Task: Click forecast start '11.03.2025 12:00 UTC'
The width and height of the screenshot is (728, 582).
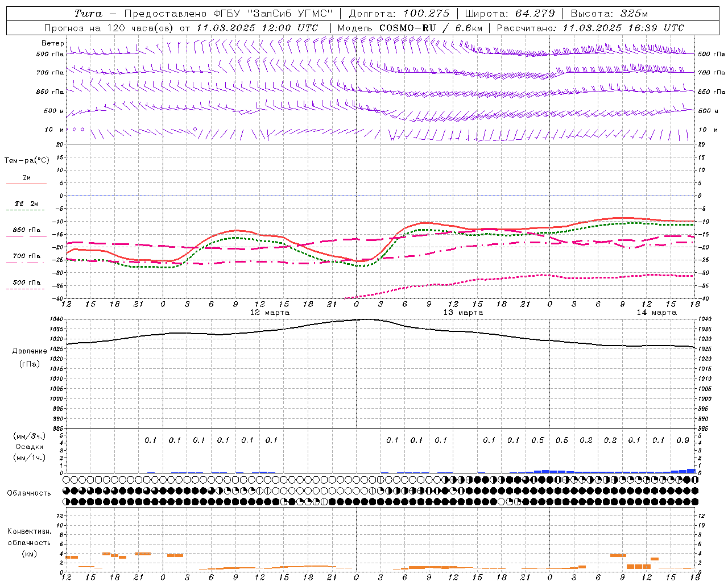Action: click(x=257, y=28)
